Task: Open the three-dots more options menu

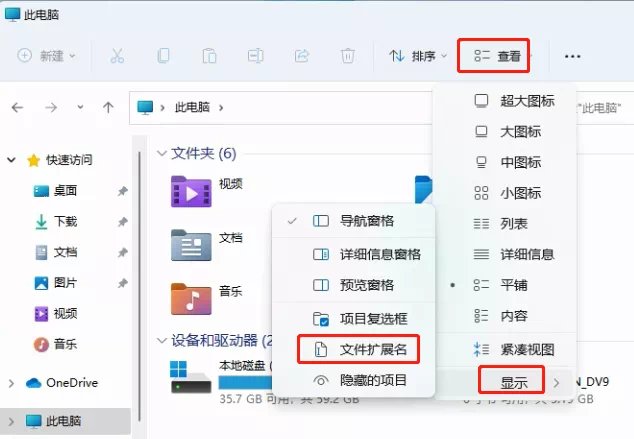Action: 573,56
